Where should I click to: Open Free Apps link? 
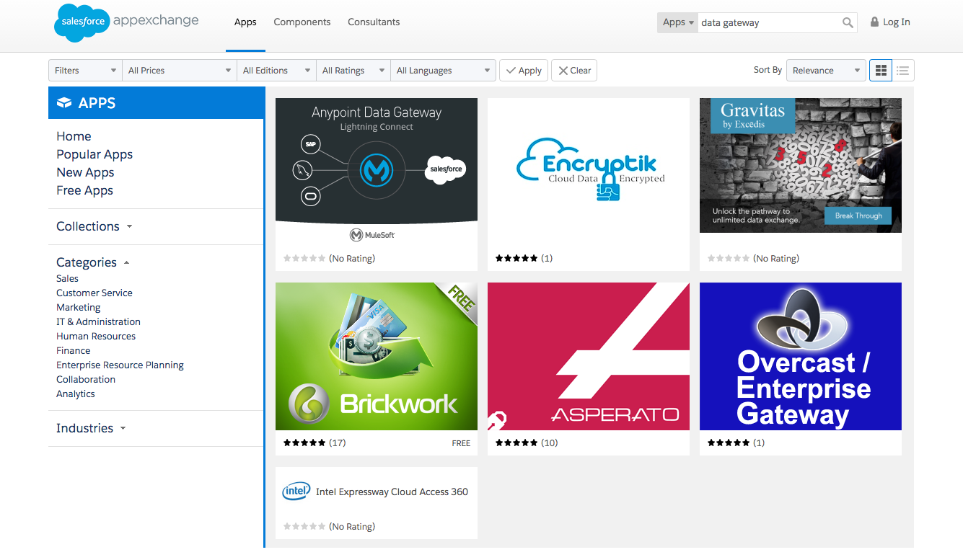pyautogui.click(x=84, y=190)
